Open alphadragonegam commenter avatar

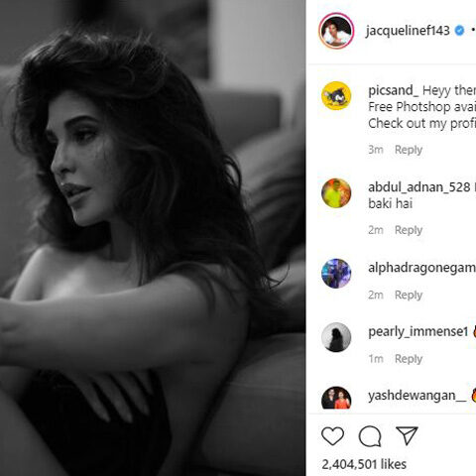(336, 274)
